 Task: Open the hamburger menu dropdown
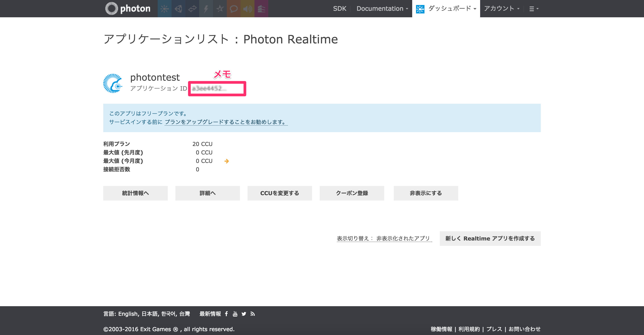coord(533,9)
